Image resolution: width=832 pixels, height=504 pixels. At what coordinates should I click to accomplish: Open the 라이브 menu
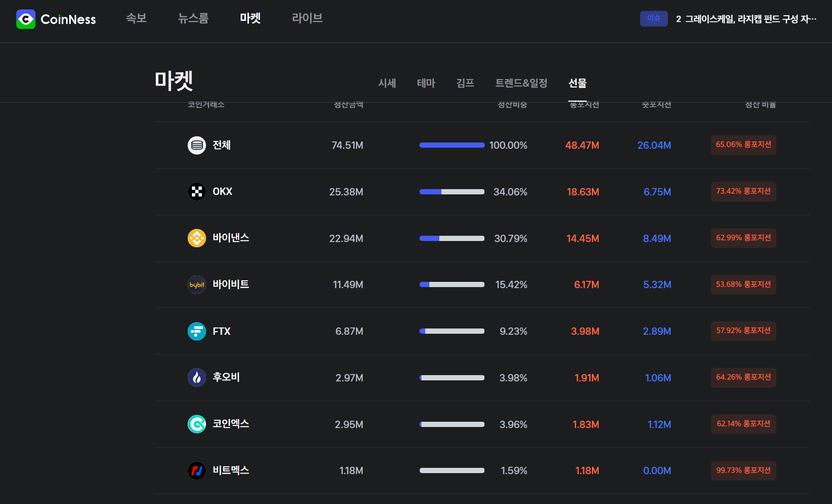(307, 18)
